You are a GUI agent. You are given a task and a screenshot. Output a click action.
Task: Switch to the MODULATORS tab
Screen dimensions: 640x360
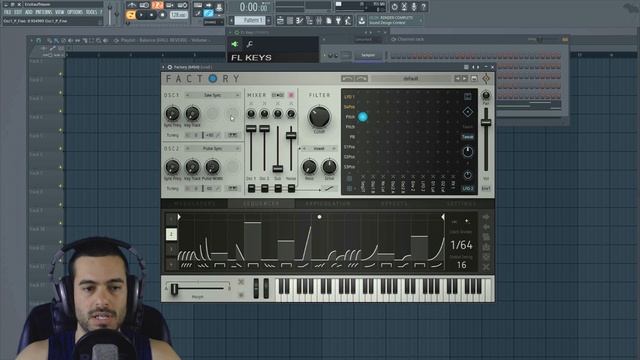click(195, 203)
